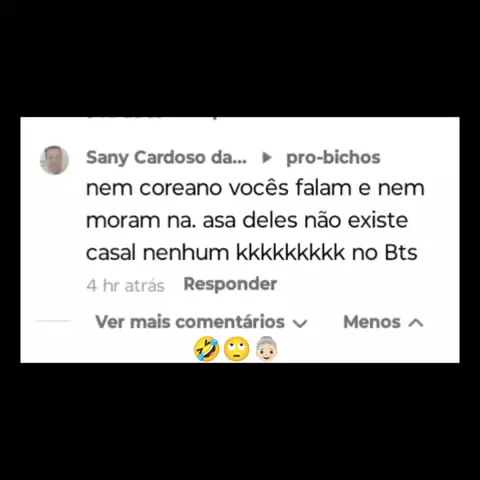Click the Responder reply button

[230, 284]
